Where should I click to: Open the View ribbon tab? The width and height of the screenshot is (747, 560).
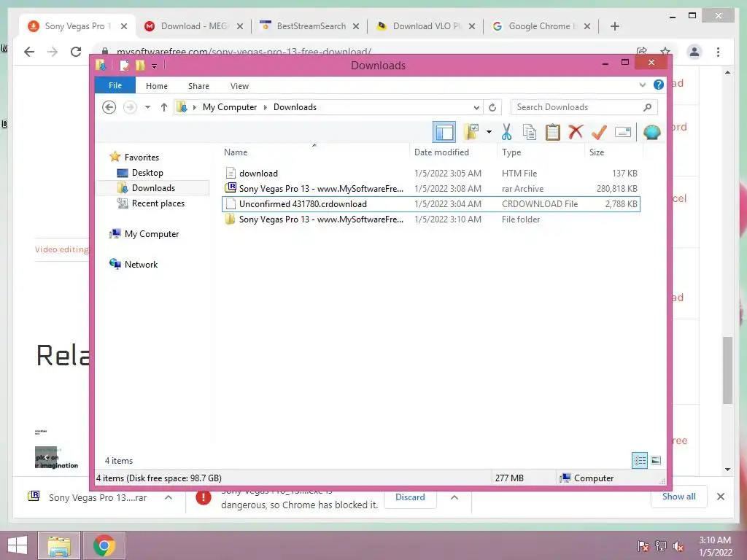coord(239,86)
